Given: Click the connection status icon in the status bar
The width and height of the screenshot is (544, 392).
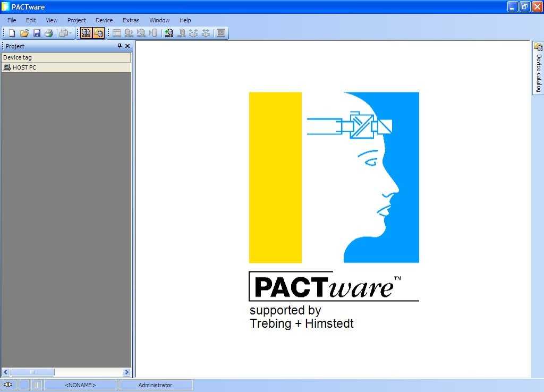Looking at the screenshot, I should pyautogui.click(x=8, y=385).
